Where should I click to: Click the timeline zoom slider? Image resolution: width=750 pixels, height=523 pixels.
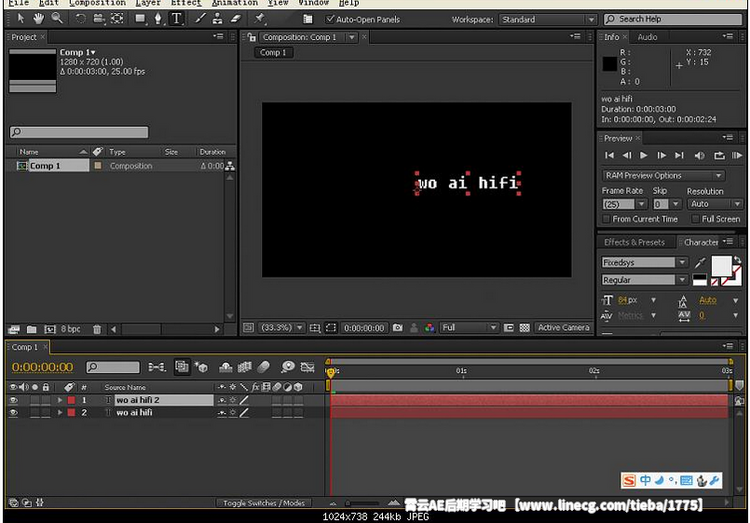click(364, 503)
